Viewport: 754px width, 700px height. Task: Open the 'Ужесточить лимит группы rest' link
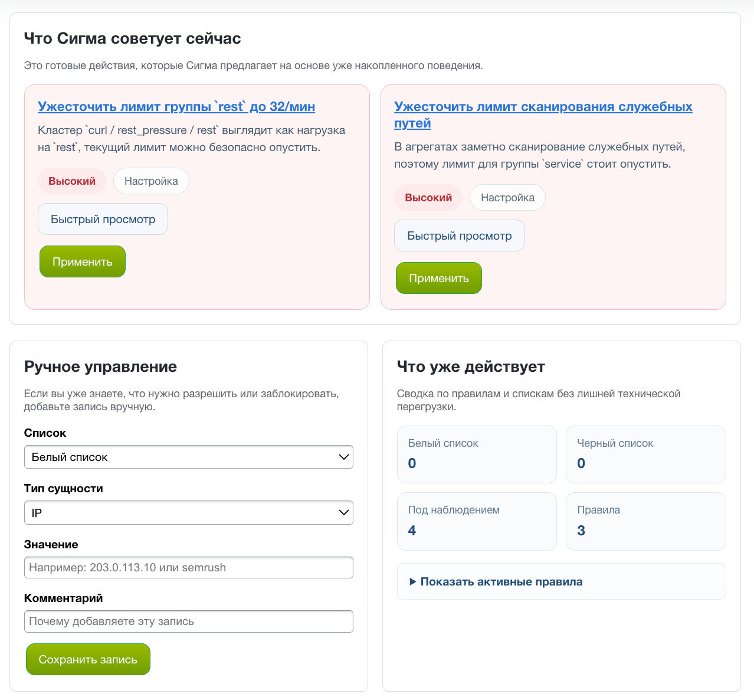coord(176,107)
